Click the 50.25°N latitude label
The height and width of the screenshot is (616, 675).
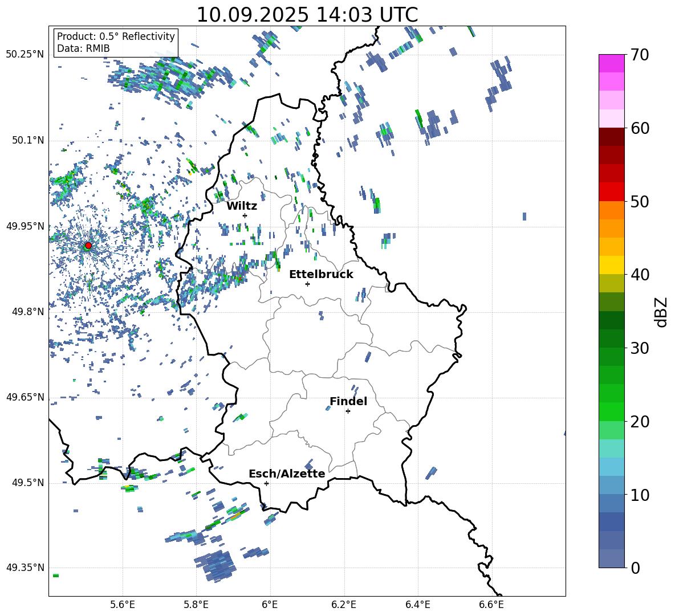pos(25,54)
